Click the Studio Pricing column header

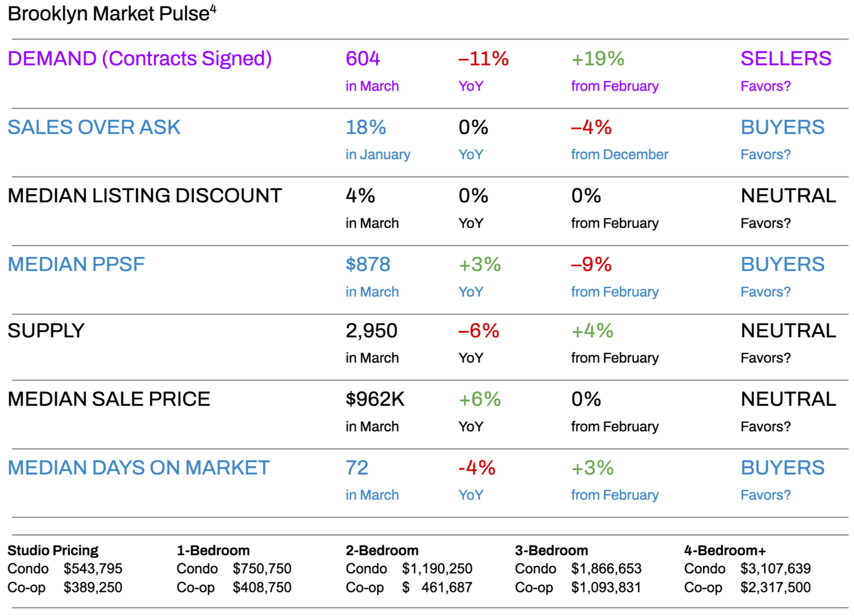click(53, 551)
